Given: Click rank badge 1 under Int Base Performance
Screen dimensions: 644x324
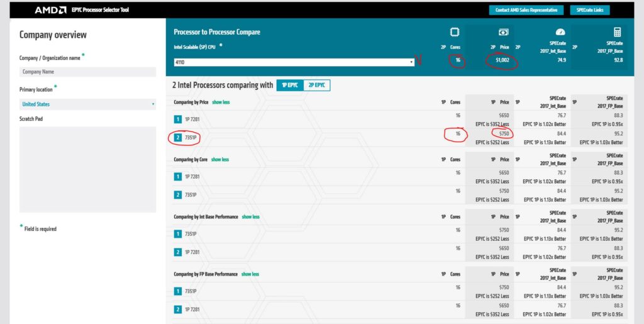Looking at the screenshot, I should coord(177,233).
